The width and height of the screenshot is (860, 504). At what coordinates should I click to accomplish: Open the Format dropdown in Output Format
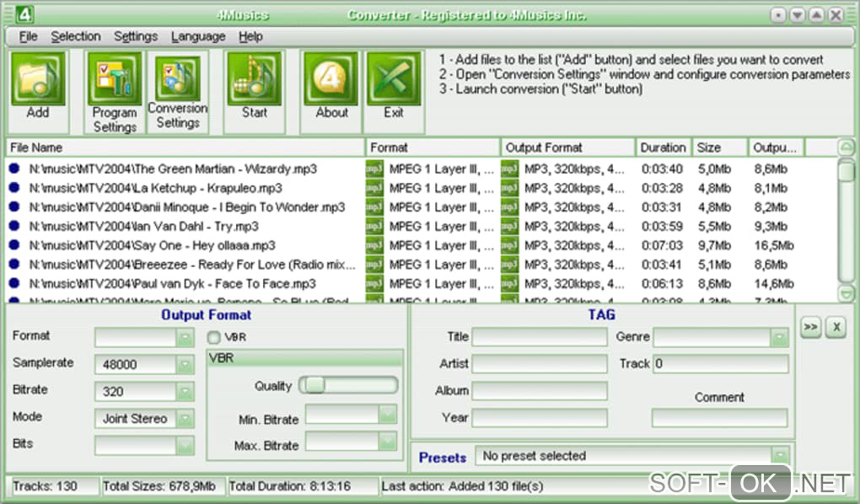click(185, 337)
